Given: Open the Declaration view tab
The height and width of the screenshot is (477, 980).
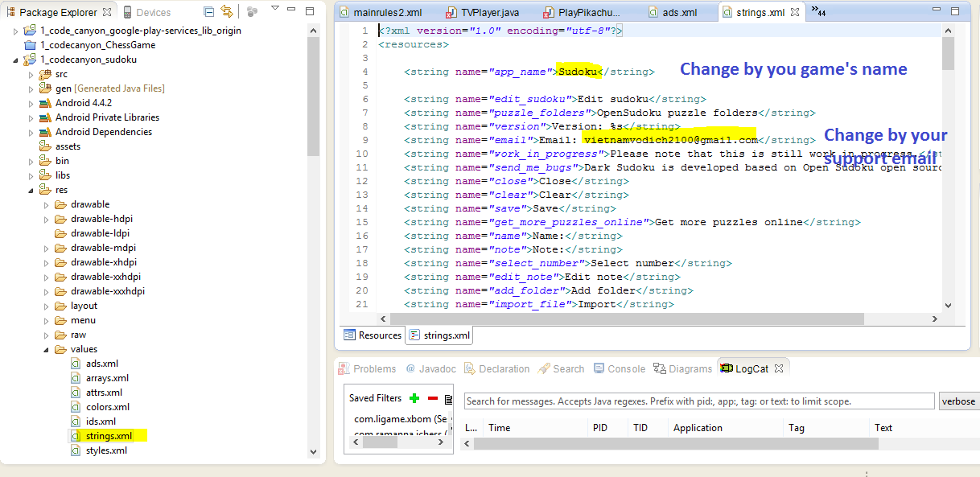Looking at the screenshot, I should click(496, 368).
